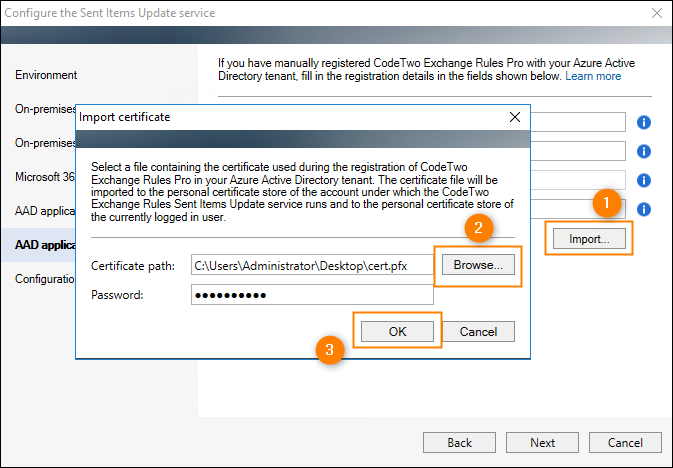Click the Password label
This screenshot has width=673, height=468.
click(117, 295)
